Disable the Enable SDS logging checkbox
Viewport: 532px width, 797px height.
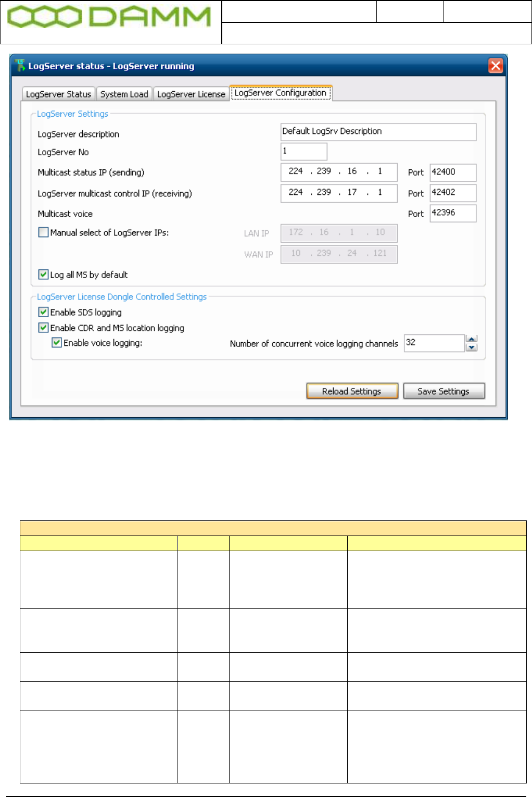[x=44, y=312]
